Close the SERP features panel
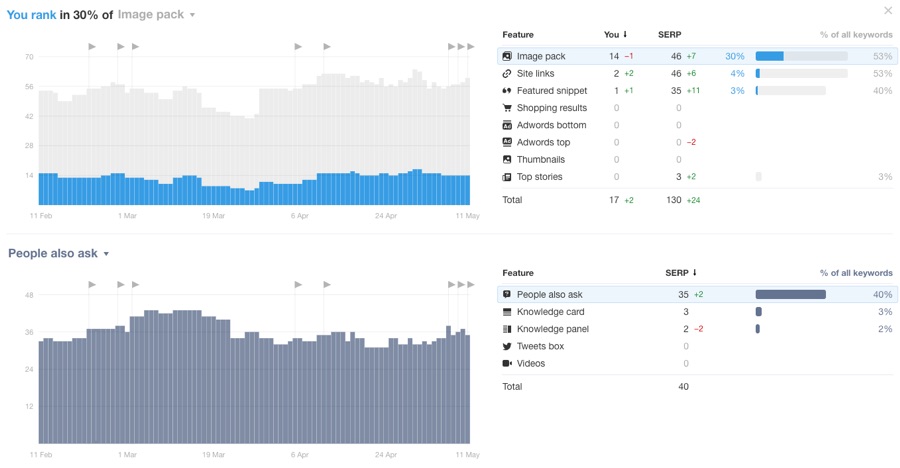Viewport: 900px width, 468px height. point(887,11)
